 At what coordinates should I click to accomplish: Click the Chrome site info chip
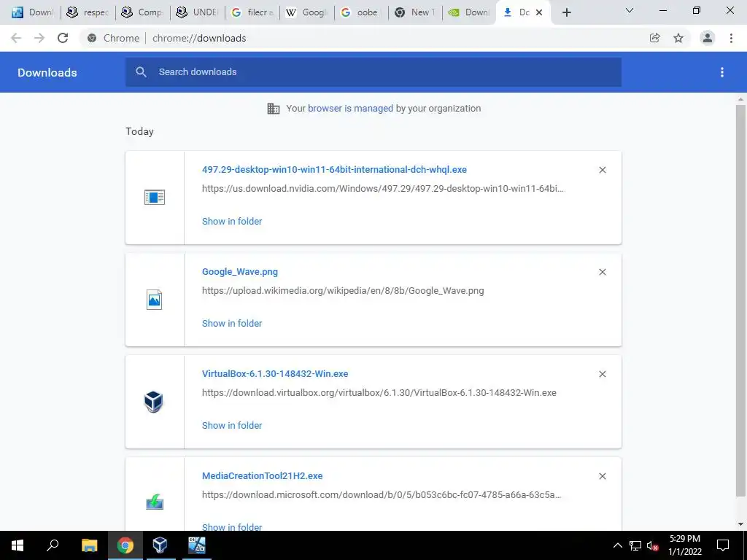(x=113, y=38)
